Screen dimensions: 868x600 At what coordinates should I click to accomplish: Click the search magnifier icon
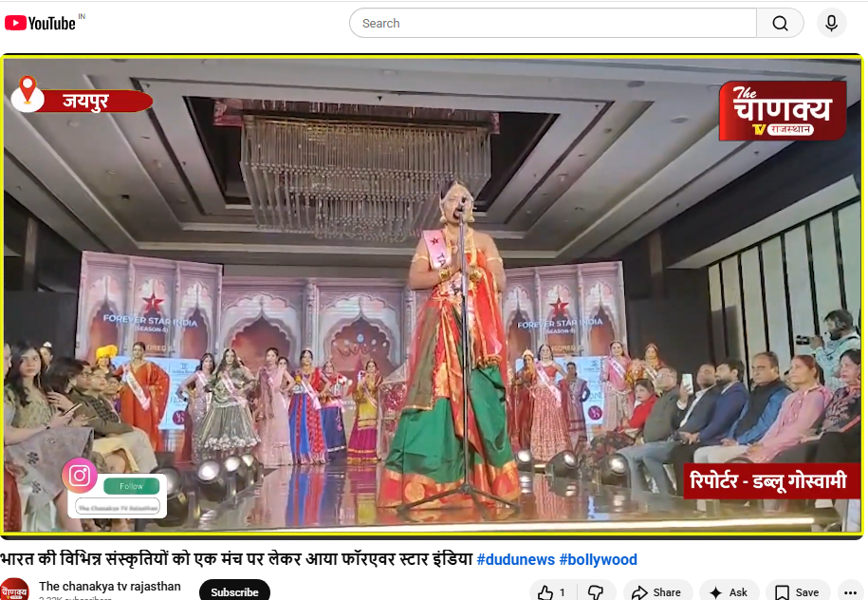pyautogui.click(x=780, y=23)
